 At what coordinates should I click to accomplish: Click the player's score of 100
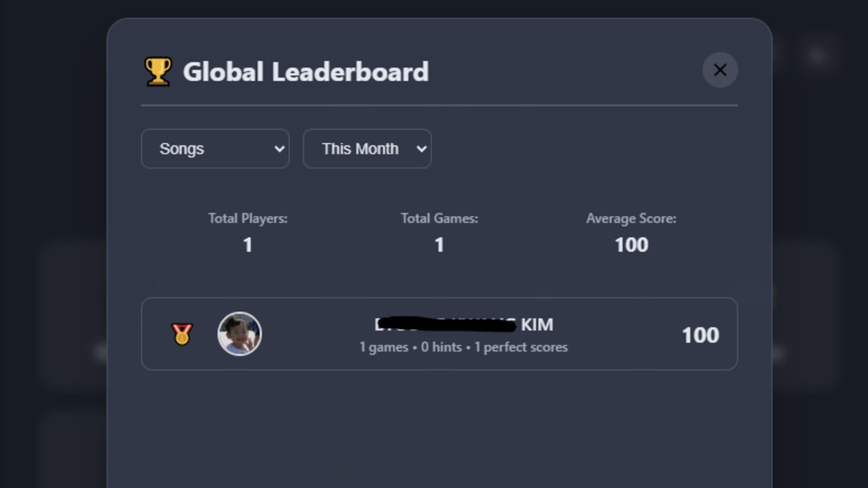point(700,335)
